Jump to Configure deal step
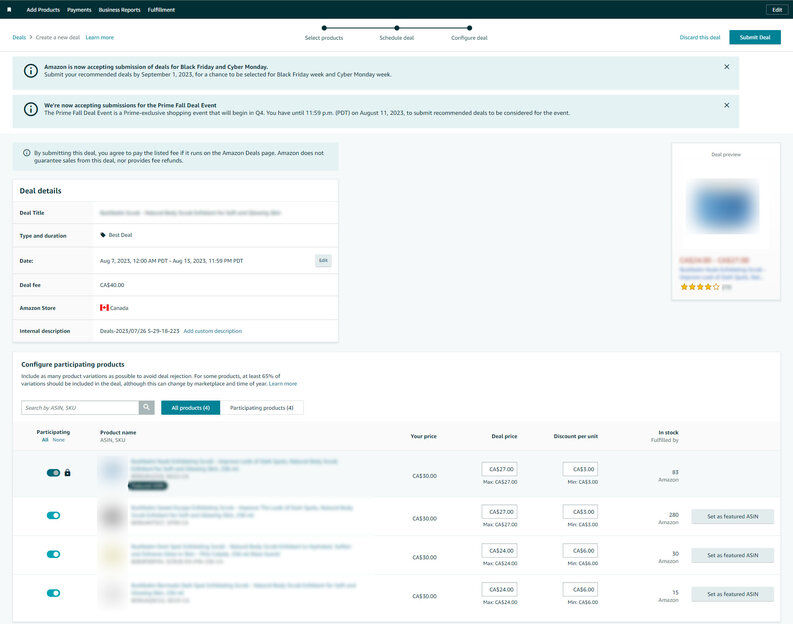793x624 pixels. 469,33
